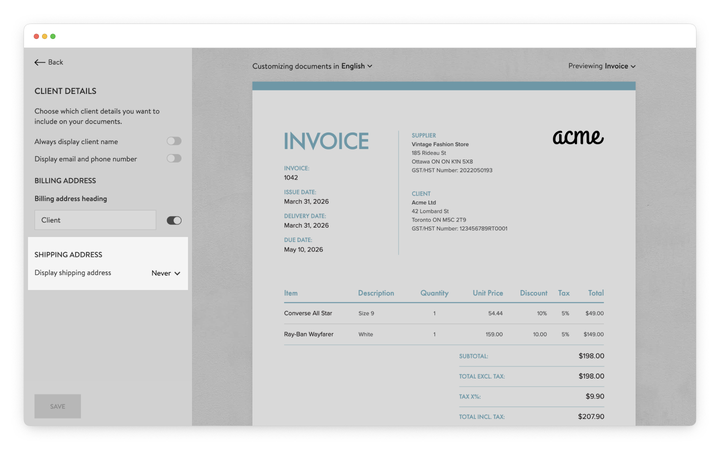This screenshot has height=450, width=720.
Task: Click the acme logo on invoice
Action: pyautogui.click(x=577, y=137)
